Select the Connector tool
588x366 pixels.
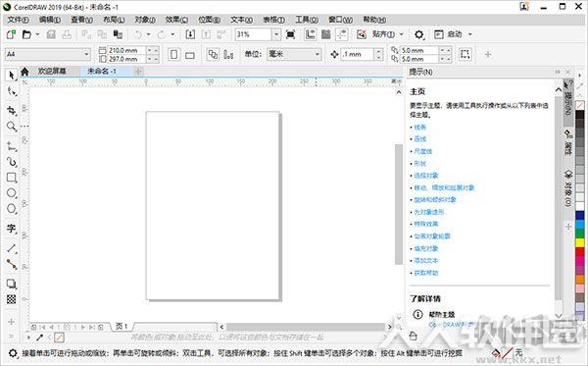pyautogui.click(x=11, y=264)
